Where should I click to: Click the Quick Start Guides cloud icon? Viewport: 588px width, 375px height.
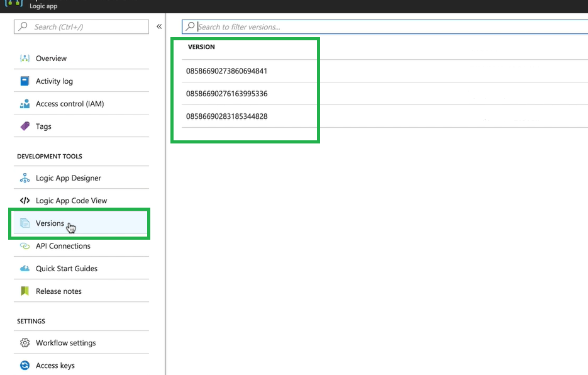(25, 269)
